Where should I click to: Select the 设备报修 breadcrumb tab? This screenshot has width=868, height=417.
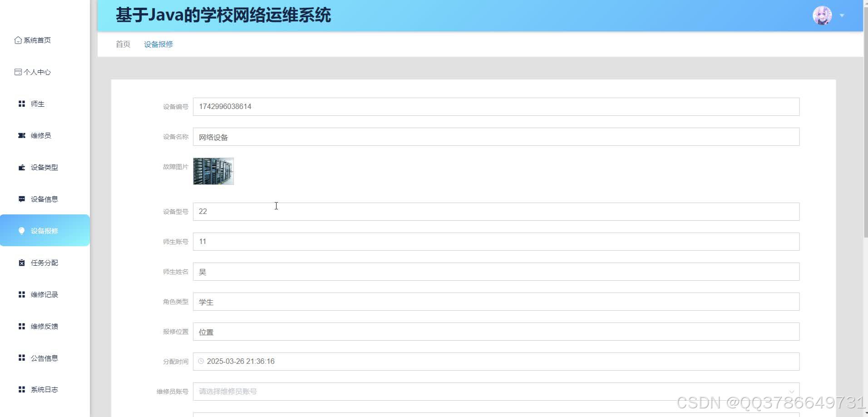tap(158, 44)
